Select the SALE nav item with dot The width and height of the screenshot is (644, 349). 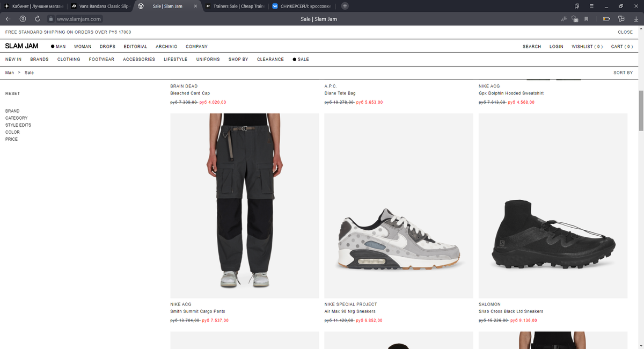coord(301,60)
